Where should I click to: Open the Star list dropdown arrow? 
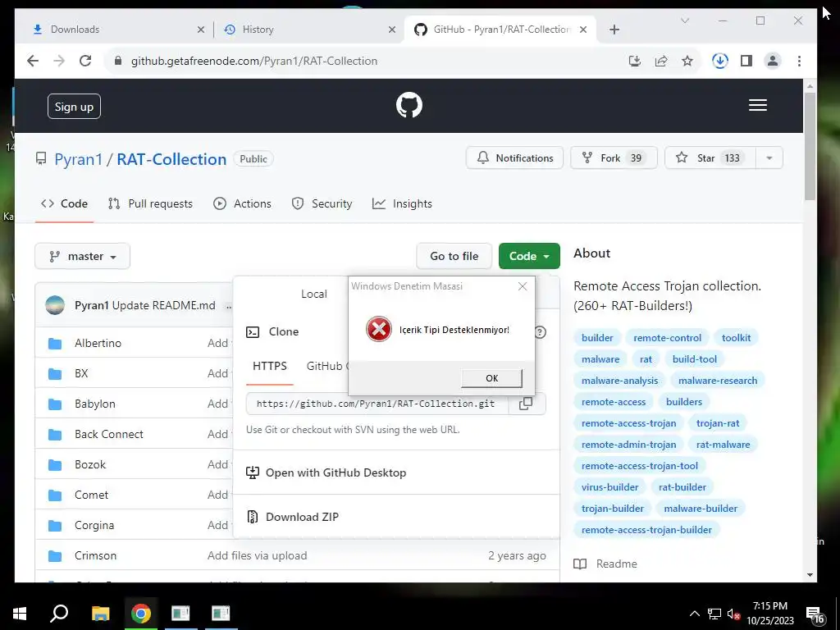click(x=769, y=158)
